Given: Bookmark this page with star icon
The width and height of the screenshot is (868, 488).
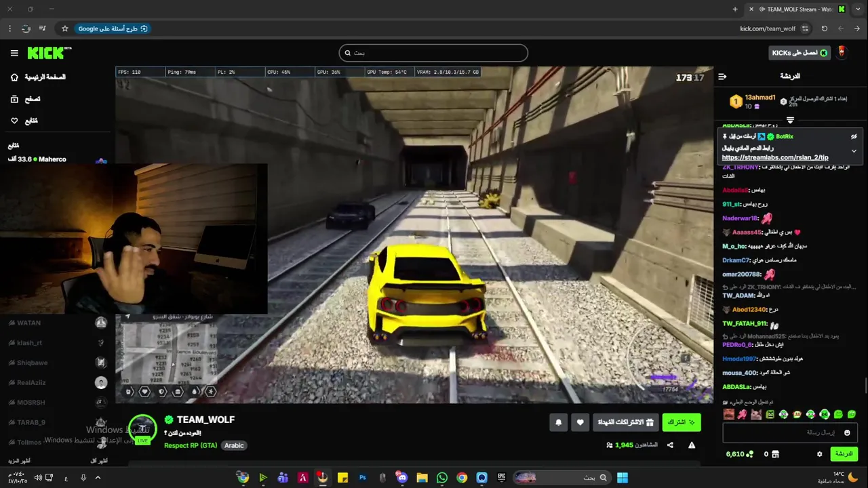Looking at the screenshot, I should click(65, 28).
